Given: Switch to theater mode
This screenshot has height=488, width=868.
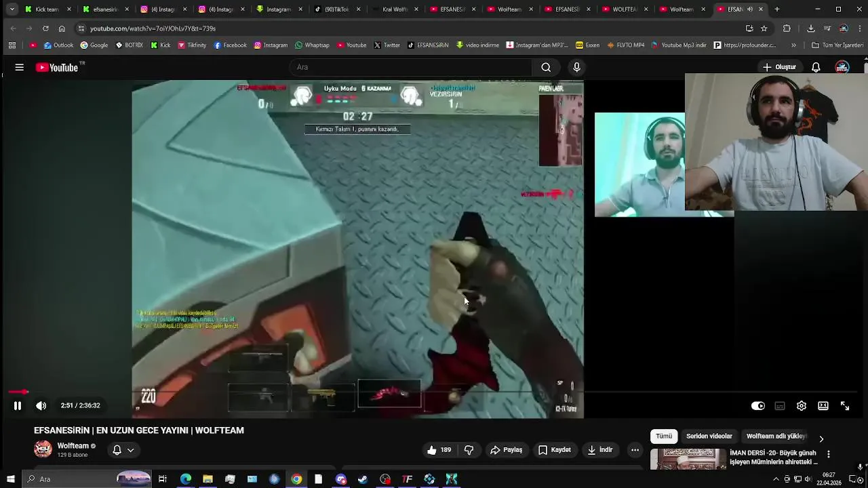Looking at the screenshot, I should click(x=823, y=405).
